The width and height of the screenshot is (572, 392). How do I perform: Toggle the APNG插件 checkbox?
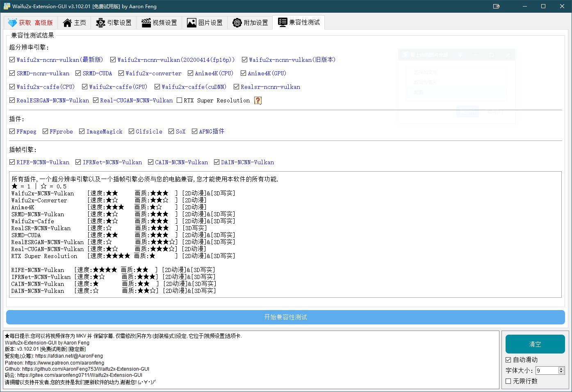pyautogui.click(x=195, y=131)
